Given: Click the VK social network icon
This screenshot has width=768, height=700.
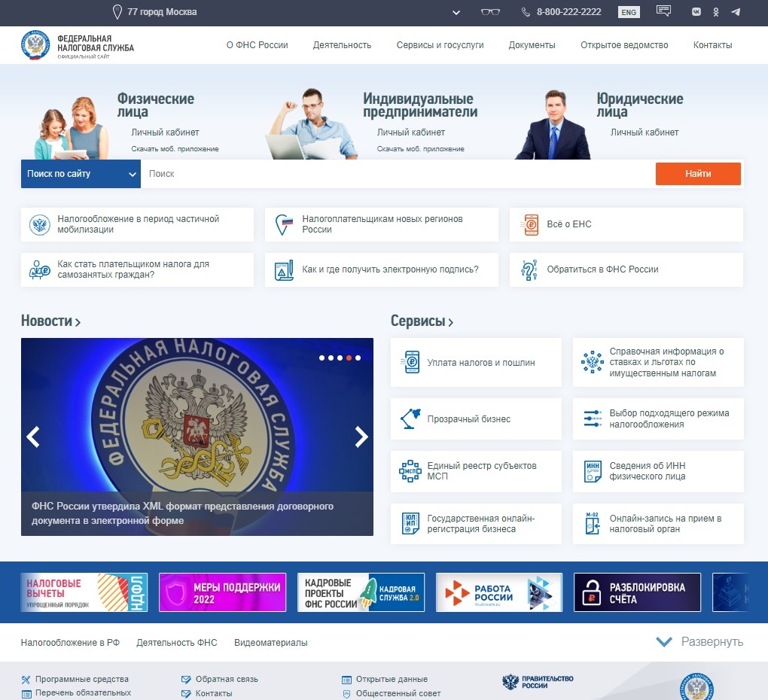Looking at the screenshot, I should tap(696, 12).
